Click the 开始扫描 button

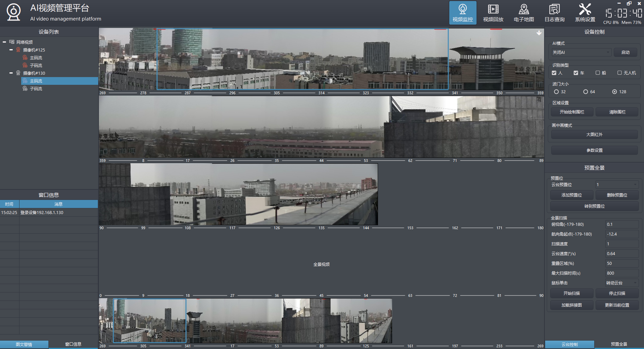[x=572, y=293]
